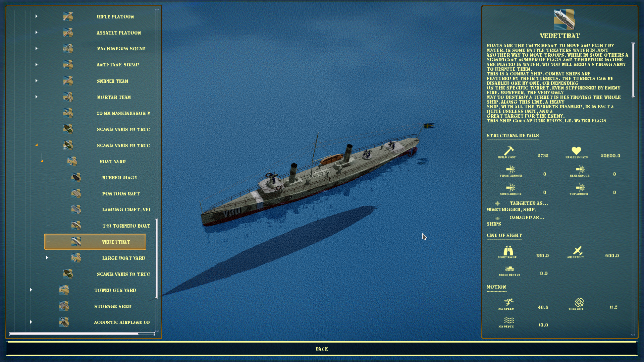The width and height of the screenshot is (644, 362).
Task: Click the Landing Craft icon
Action: 76,209
